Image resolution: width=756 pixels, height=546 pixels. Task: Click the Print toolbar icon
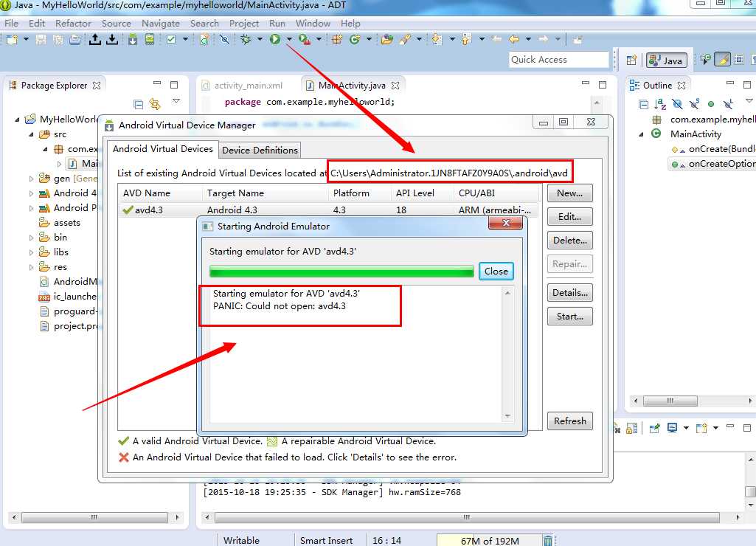tap(74, 40)
